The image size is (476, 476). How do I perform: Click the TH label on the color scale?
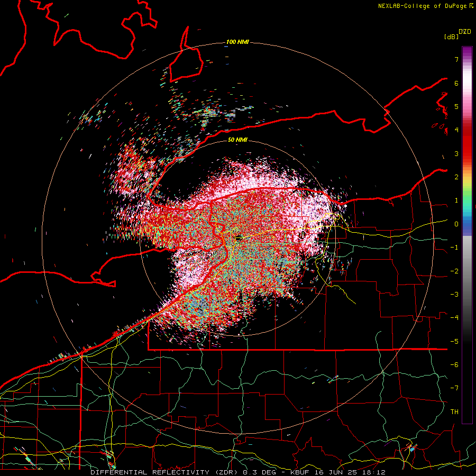tap(454, 412)
